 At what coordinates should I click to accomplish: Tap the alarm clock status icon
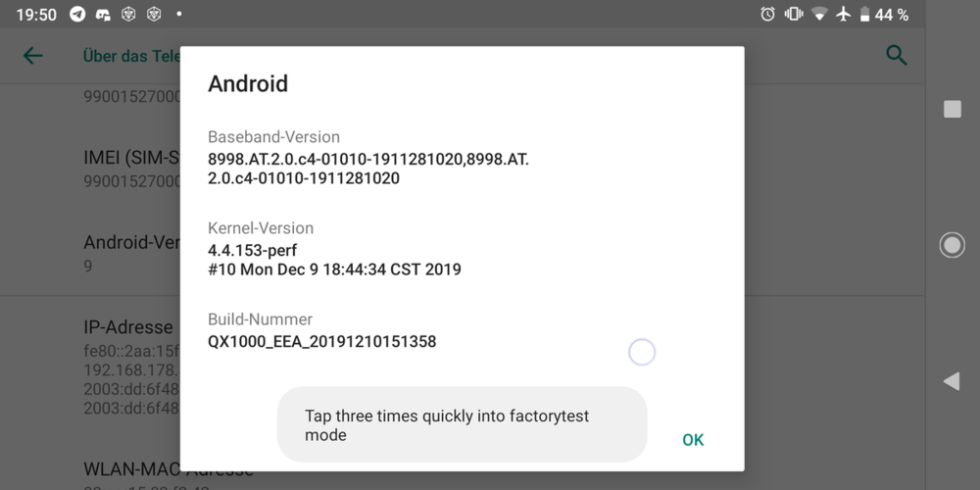click(x=768, y=15)
